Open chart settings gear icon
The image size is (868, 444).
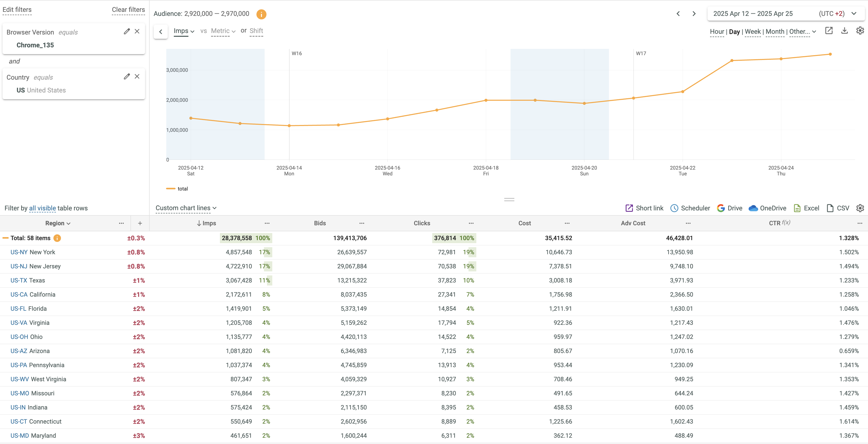coord(860,31)
